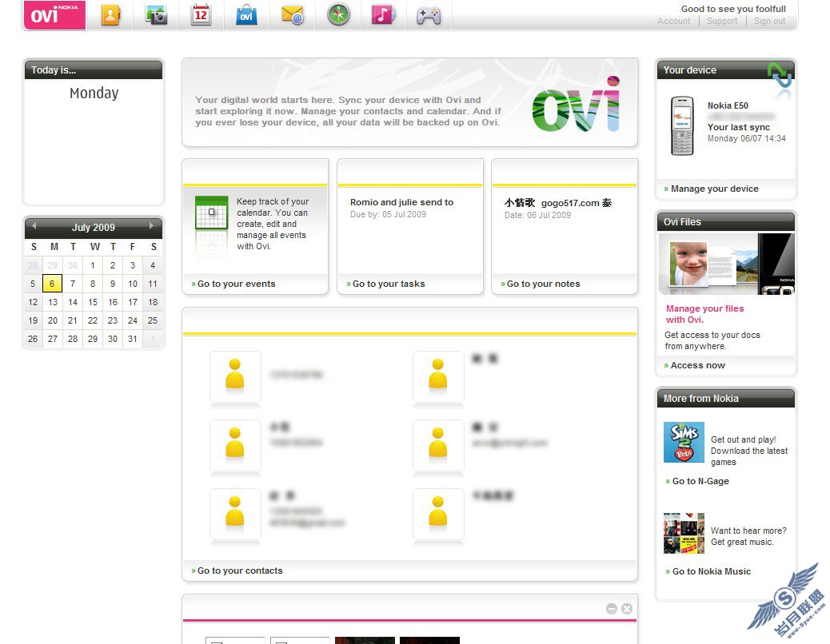Click second contact avatar in left column
Image resolution: width=830 pixels, height=644 pixels.
pos(235,445)
